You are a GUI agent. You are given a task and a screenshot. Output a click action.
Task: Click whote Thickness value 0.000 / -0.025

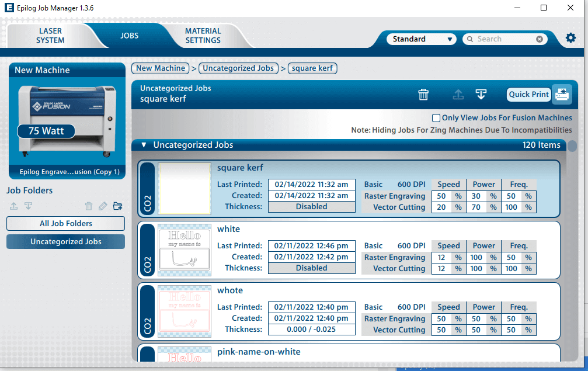[311, 330]
